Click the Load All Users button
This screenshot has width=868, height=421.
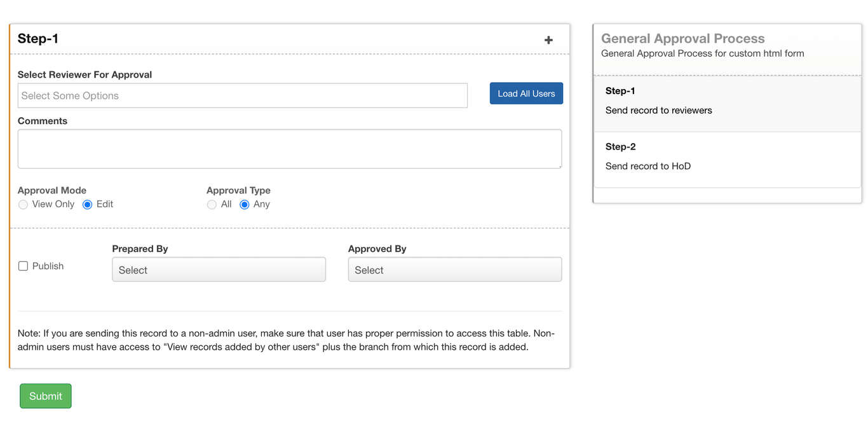click(526, 93)
